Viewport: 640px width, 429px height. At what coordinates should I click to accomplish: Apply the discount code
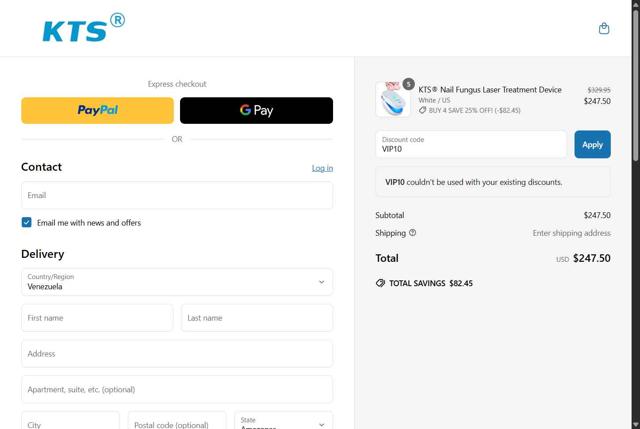click(x=592, y=144)
